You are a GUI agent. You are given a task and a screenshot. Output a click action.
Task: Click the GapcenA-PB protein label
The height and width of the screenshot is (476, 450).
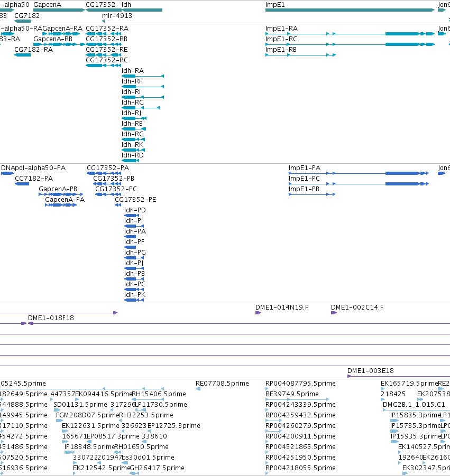[x=58, y=190]
